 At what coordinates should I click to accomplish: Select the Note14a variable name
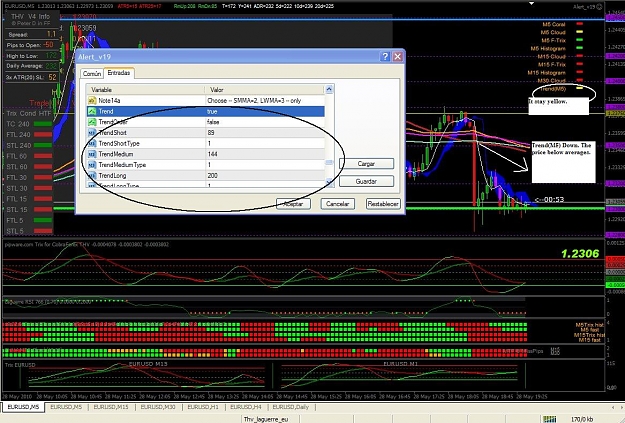(x=109, y=100)
